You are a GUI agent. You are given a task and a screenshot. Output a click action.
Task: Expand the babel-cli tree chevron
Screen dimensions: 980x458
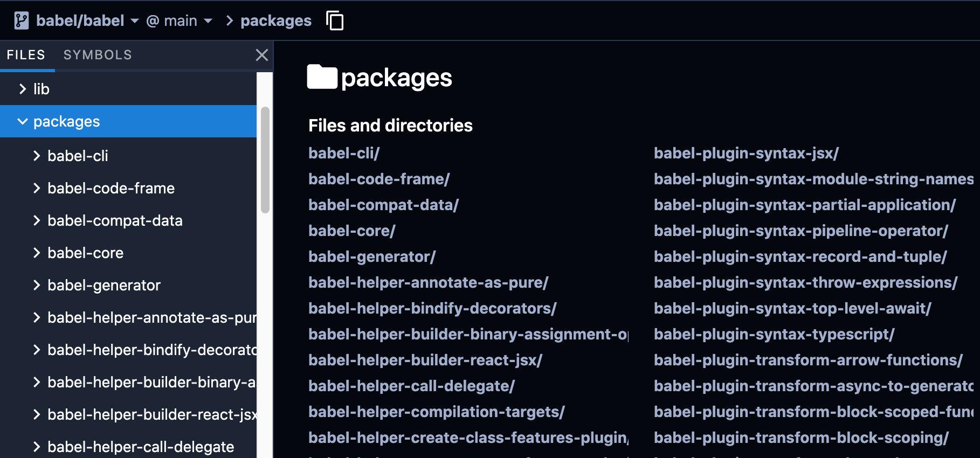click(x=37, y=156)
